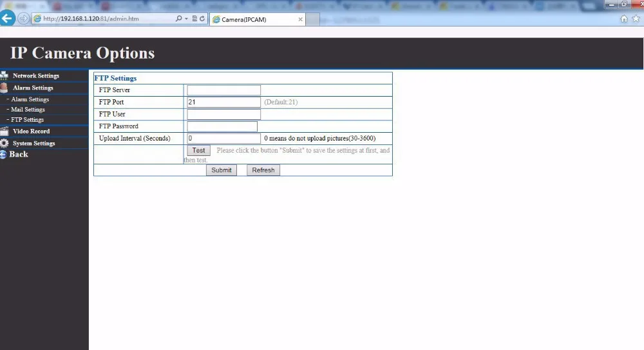Click the Submit button
This screenshot has height=350, width=644.
[222, 170]
